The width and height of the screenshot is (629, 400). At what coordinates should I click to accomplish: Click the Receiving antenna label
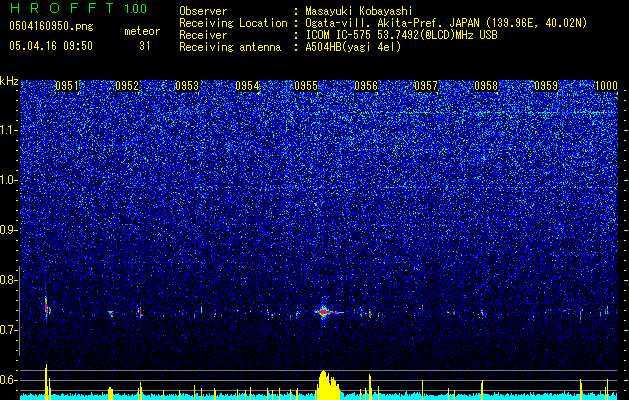click(x=230, y=47)
